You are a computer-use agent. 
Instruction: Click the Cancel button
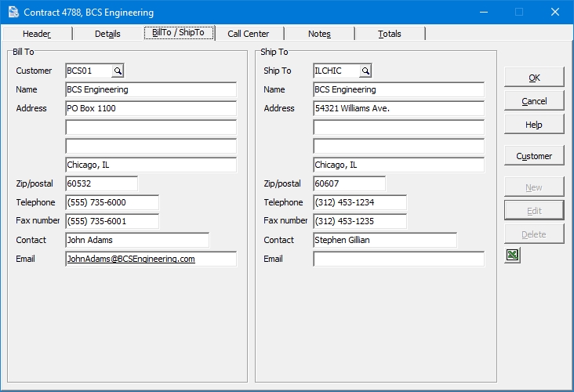(x=534, y=101)
